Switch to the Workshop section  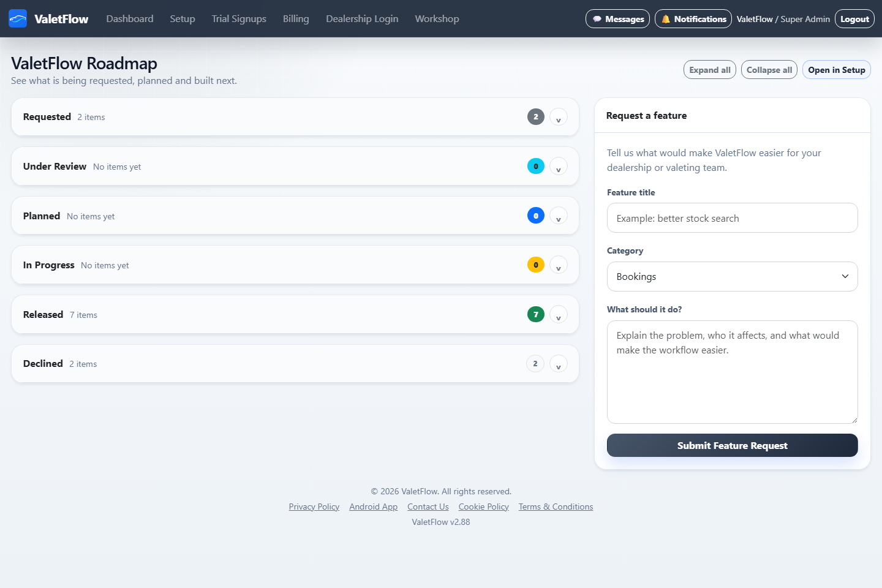(437, 18)
